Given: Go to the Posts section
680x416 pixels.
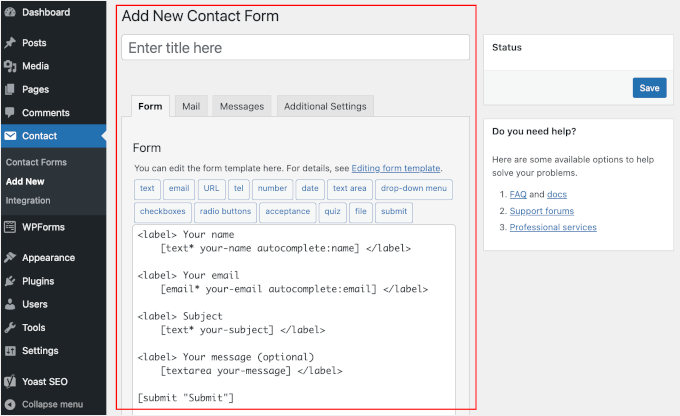Looking at the screenshot, I should [34, 43].
